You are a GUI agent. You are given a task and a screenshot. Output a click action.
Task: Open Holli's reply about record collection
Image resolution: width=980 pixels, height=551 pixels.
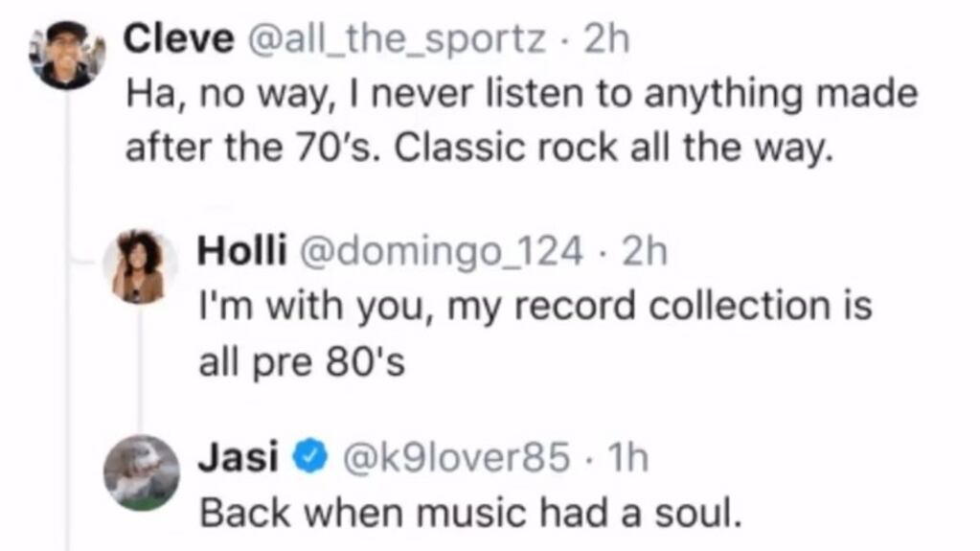tap(535, 334)
